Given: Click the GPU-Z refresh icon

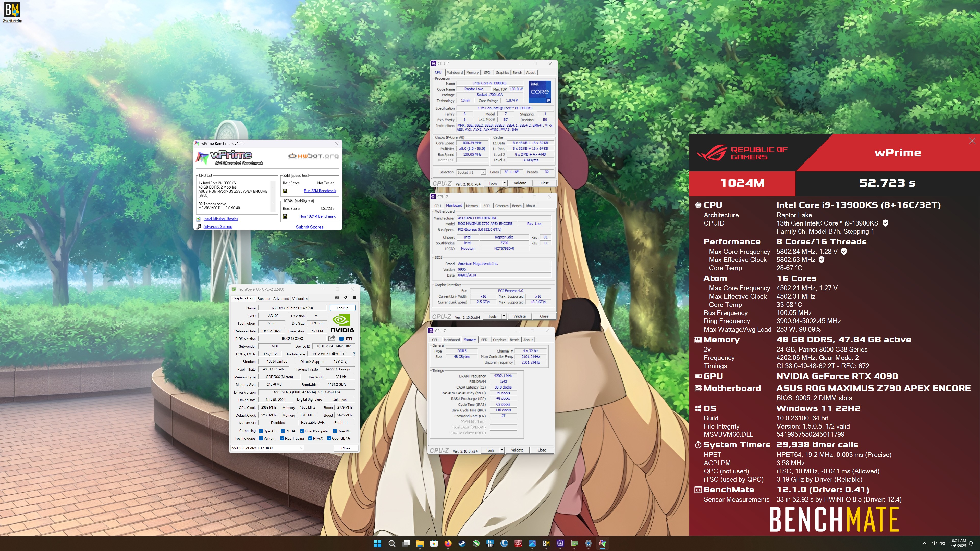Looking at the screenshot, I should 346,298.
